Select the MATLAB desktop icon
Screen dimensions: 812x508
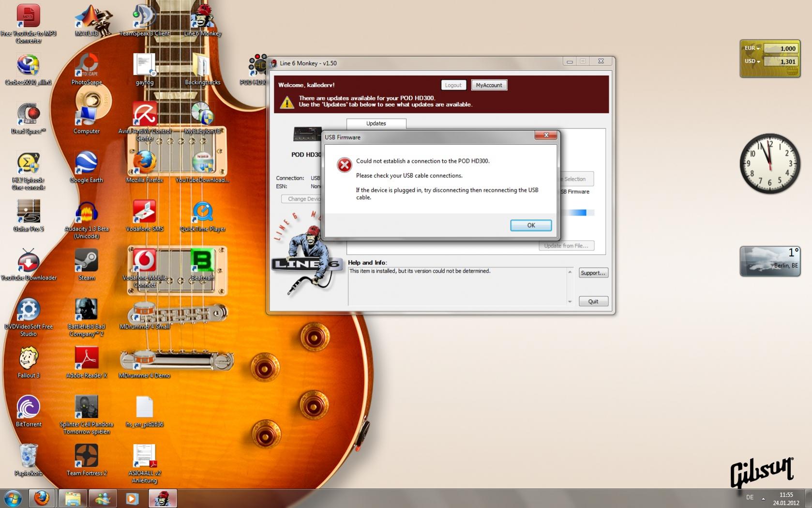(87, 20)
